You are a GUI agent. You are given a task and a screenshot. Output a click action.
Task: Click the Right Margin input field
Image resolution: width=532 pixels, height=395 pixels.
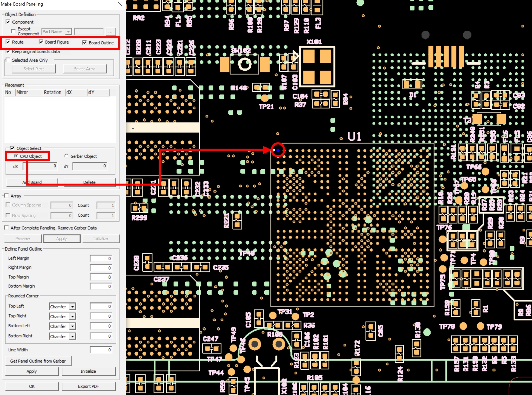(x=101, y=268)
